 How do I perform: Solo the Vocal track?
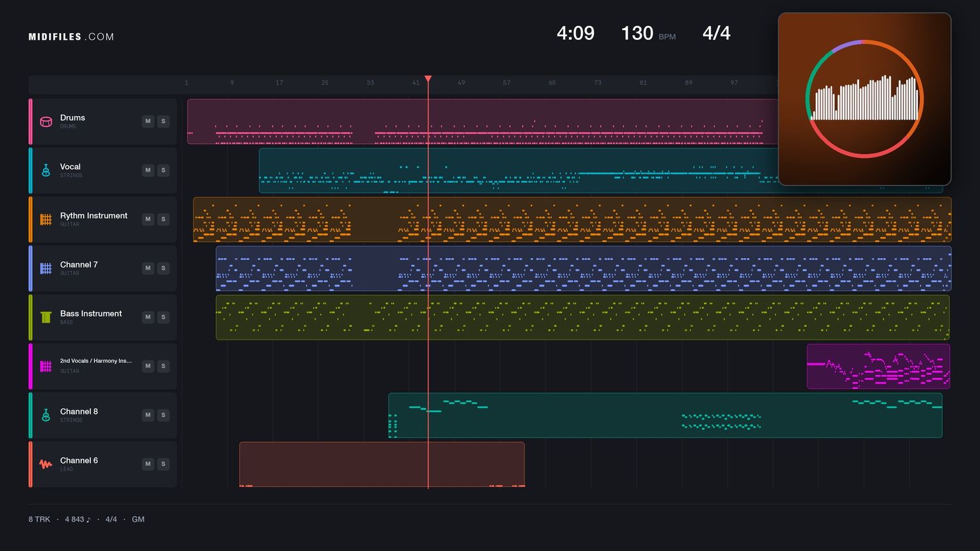[163, 170]
